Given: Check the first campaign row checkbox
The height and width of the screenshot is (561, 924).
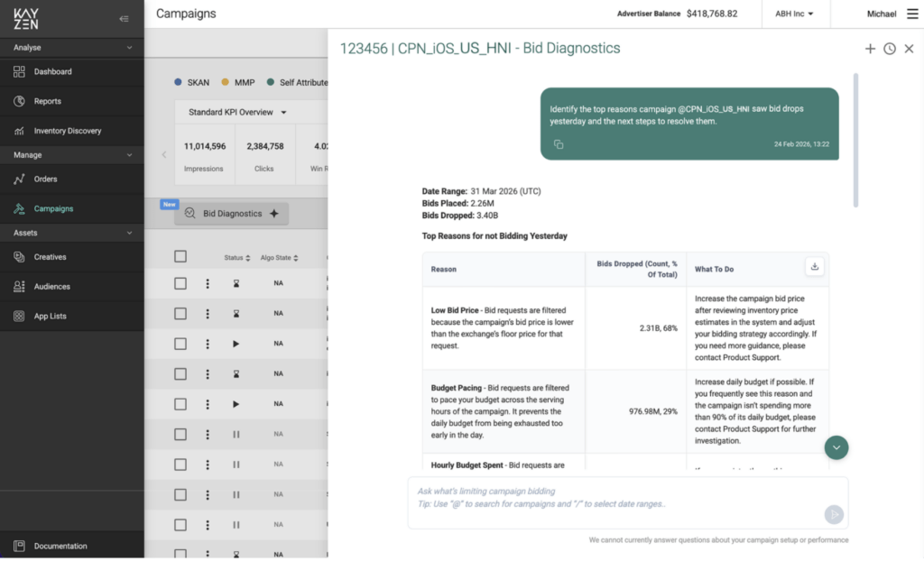Looking at the screenshot, I should pyautogui.click(x=180, y=283).
